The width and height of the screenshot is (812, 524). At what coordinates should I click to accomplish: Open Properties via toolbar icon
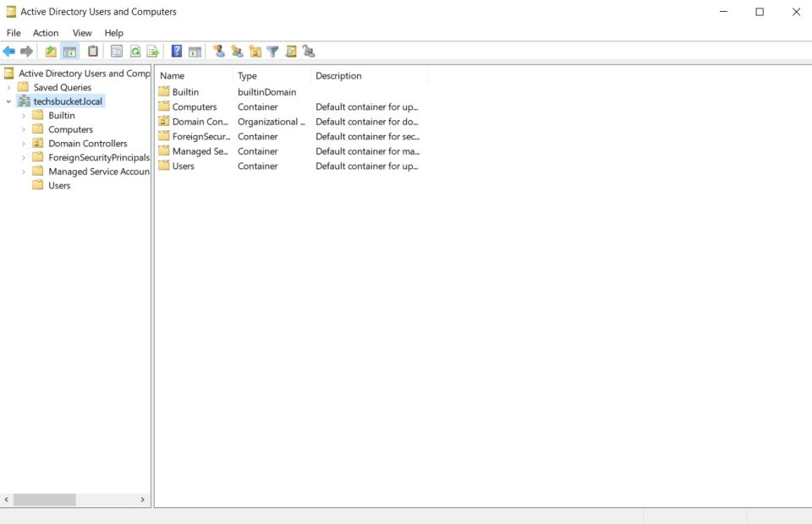point(117,52)
